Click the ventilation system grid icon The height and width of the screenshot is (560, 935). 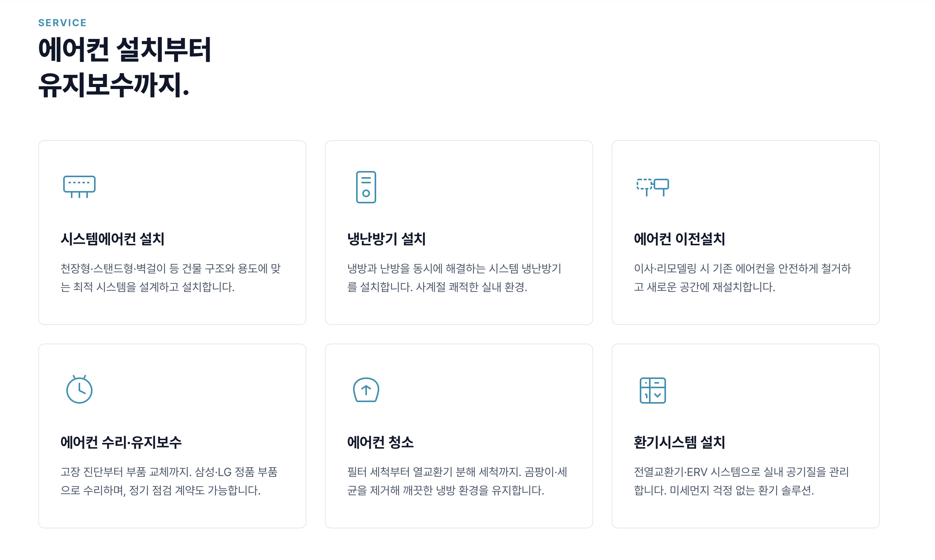click(652, 390)
